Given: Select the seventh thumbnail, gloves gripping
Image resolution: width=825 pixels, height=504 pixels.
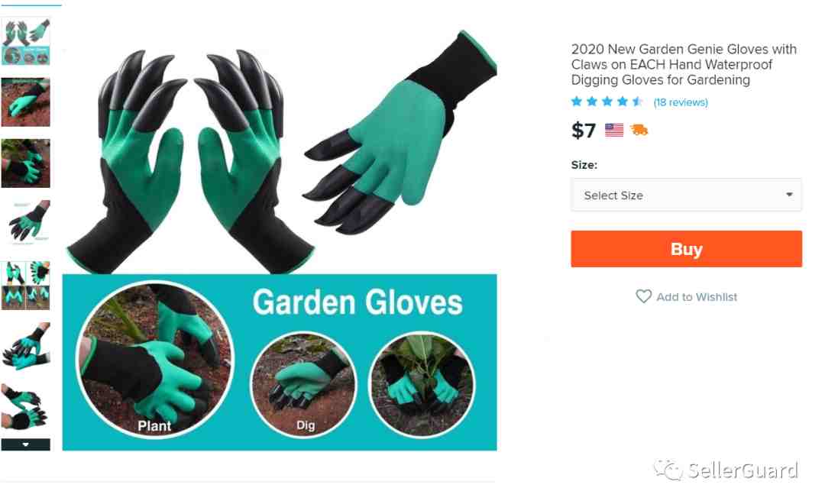Looking at the screenshot, I should 26,407.
